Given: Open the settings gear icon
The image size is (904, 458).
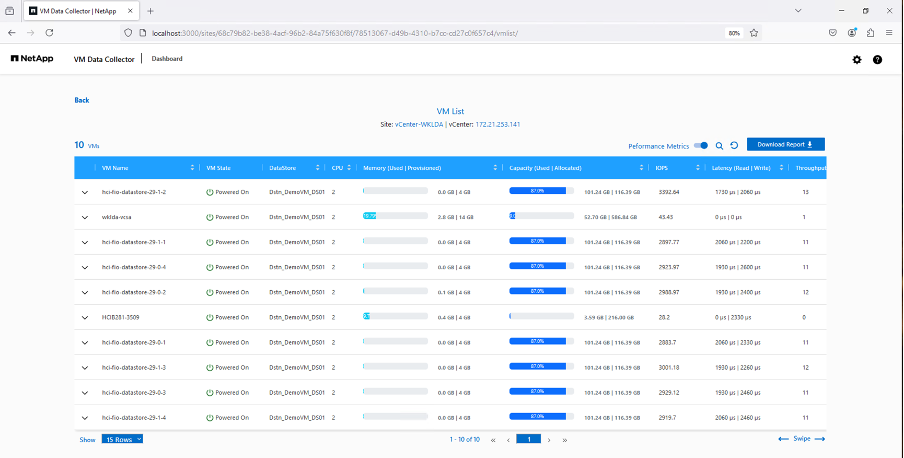Looking at the screenshot, I should pos(856,60).
